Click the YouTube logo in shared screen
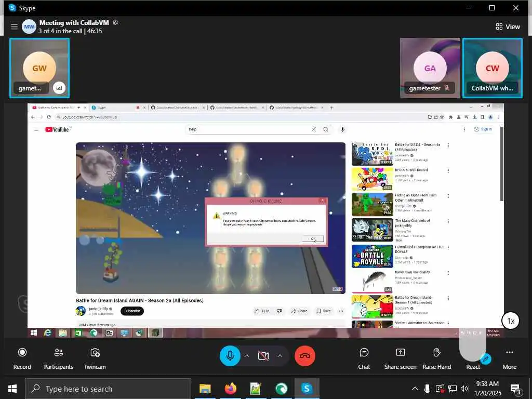This screenshot has width=532, height=399. (57, 129)
